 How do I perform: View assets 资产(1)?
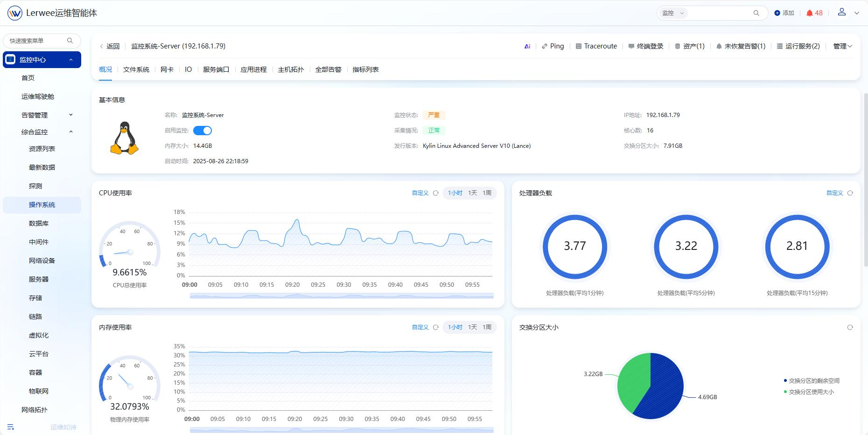click(690, 46)
